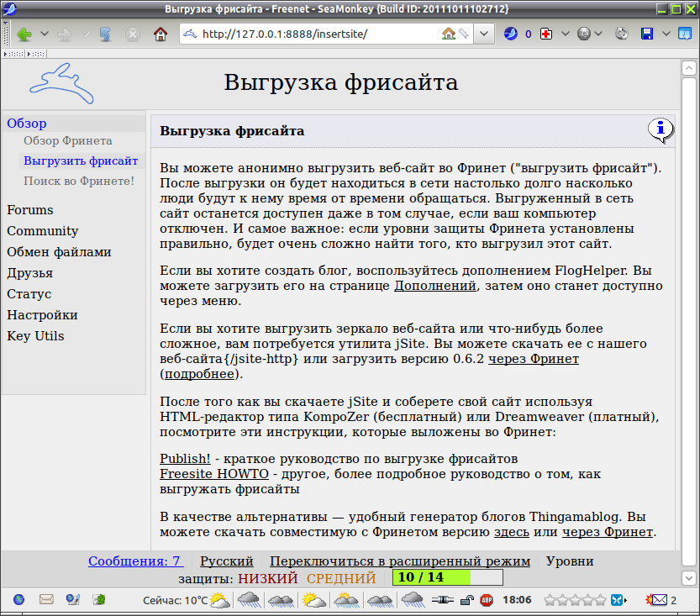Click the Forward arrow button

[65, 34]
